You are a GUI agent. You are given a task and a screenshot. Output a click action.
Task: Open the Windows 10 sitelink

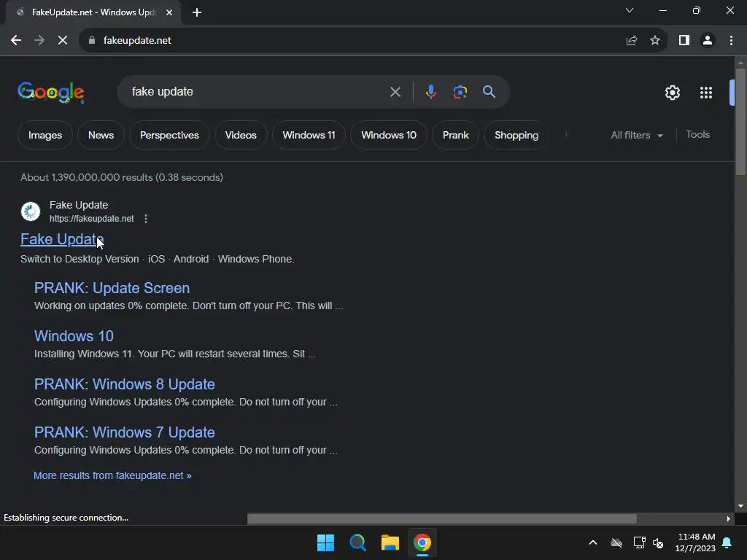coord(74,336)
